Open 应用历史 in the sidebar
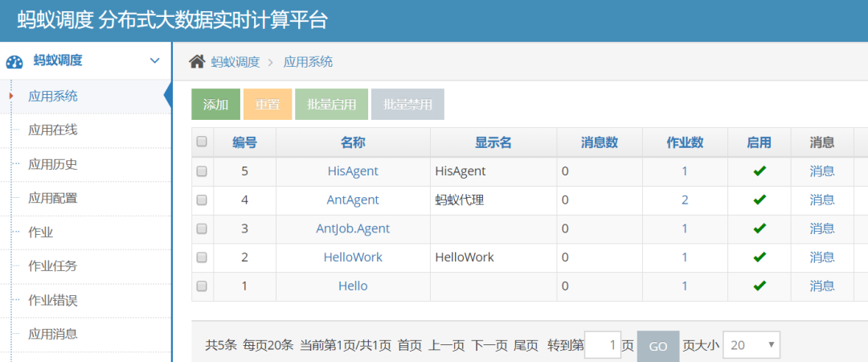 click(x=53, y=165)
